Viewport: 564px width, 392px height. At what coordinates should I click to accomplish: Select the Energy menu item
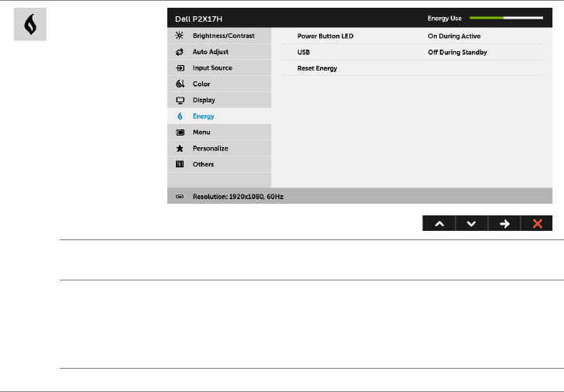click(x=219, y=116)
